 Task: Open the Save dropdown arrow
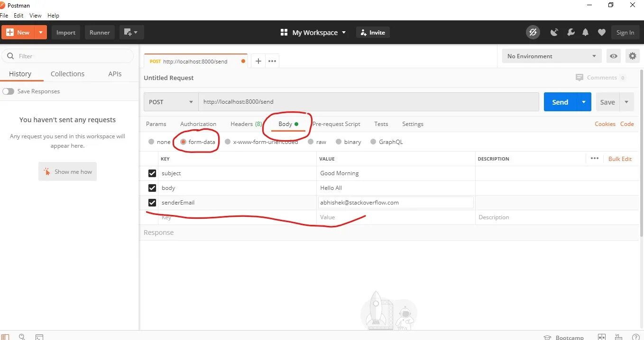(626, 102)
